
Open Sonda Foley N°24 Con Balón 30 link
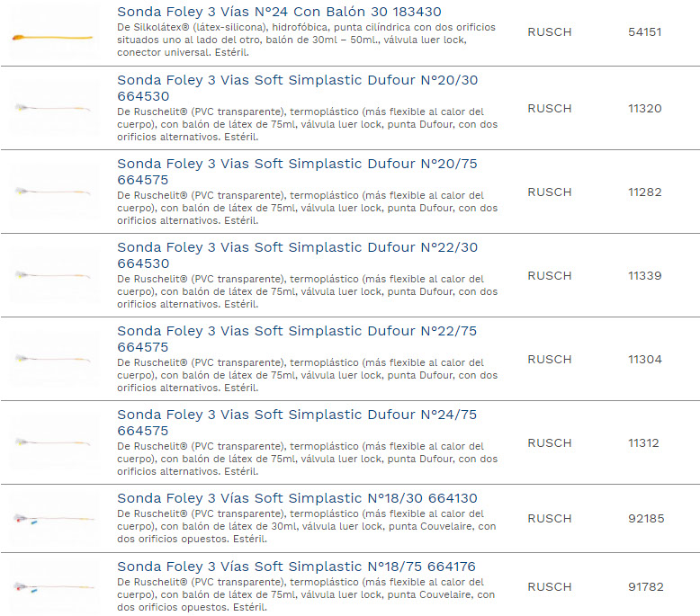(x=279, y=12)
